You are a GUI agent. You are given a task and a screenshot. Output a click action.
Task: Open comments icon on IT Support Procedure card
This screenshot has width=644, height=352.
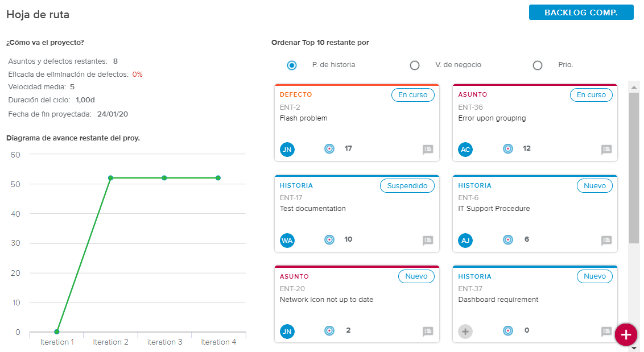tap(606, 241)
